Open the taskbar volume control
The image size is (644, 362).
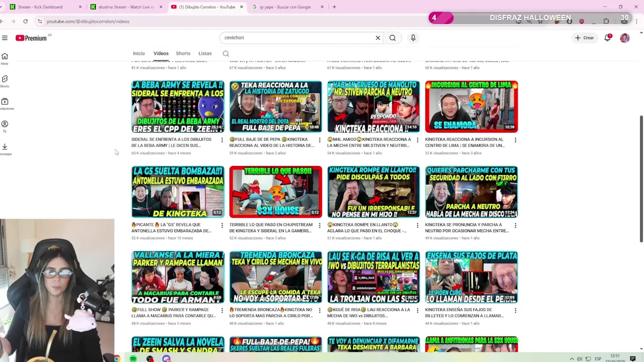tap(580, 358)
